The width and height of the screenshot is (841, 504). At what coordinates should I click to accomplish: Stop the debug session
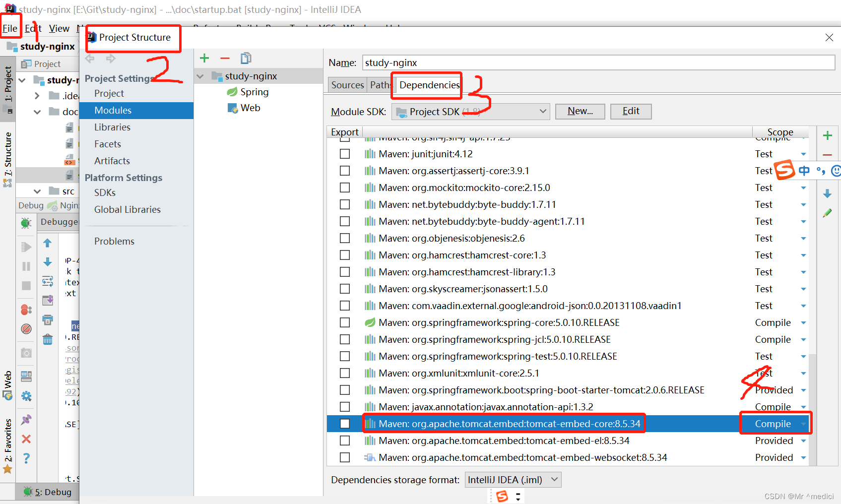click(x=26, y=285)
